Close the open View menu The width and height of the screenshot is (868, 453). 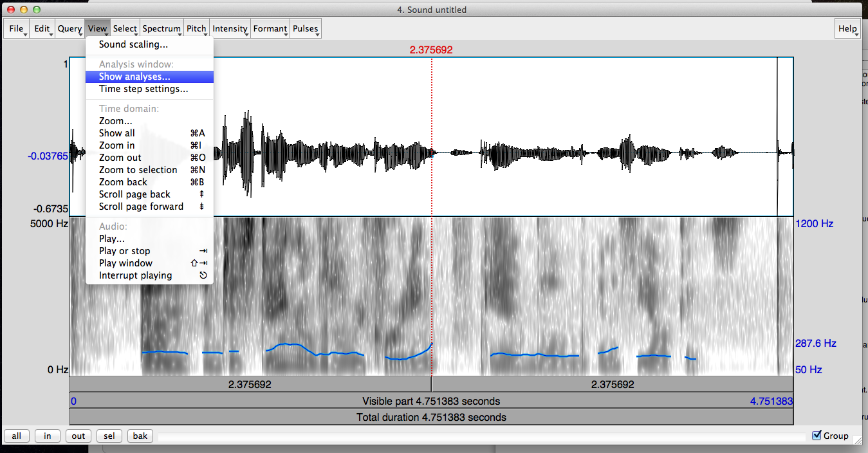pyautogui.click(x=98, y=28)
